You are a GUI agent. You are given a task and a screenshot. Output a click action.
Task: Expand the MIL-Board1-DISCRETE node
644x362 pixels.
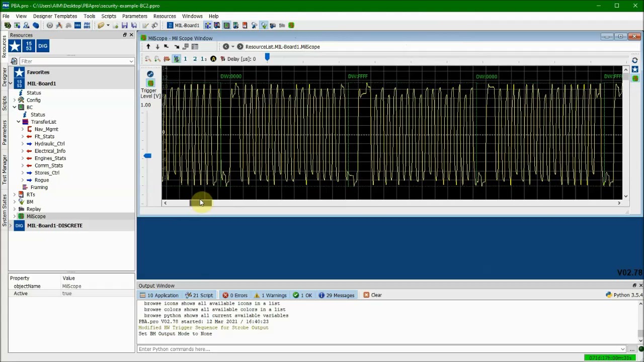pyautogui.click(x=10, y=226)
